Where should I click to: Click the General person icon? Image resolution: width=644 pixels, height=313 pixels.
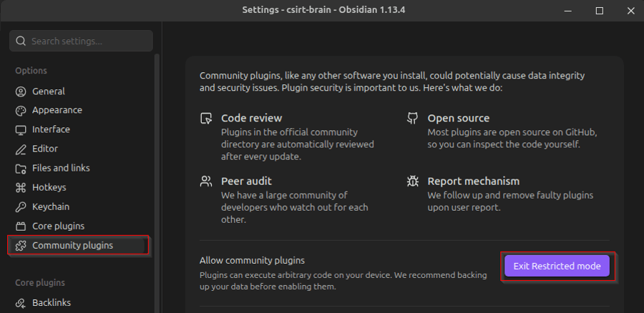pos(21,91)
